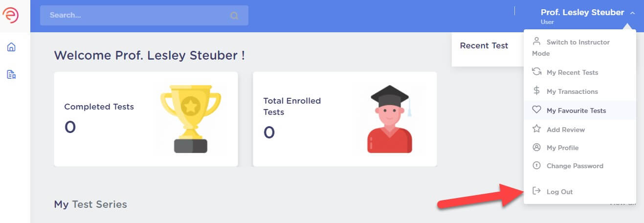Click the heart icon beside My Favourite Tests

(536, 110)
